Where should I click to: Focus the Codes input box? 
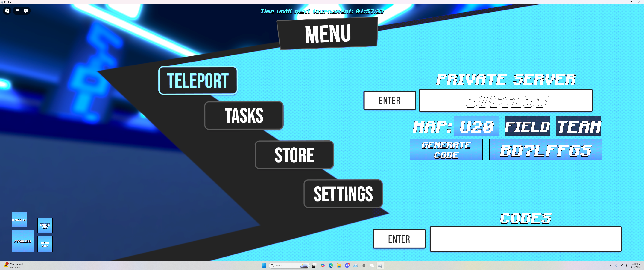coord(525,239)
